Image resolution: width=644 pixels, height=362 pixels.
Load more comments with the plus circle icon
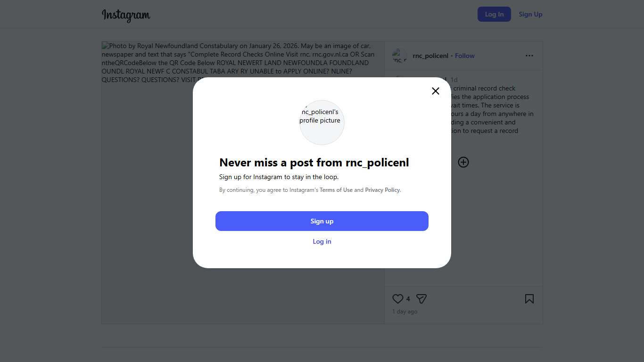point(463,162)
